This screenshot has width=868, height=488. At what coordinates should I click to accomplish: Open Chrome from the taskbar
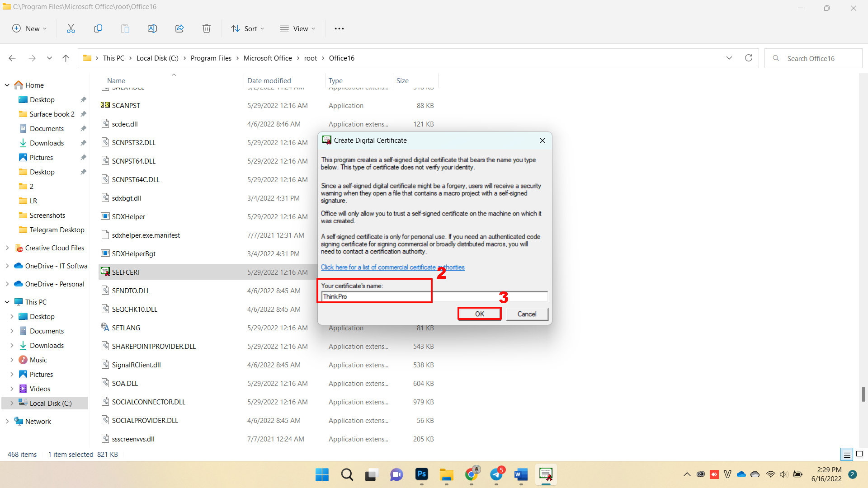tap(472, 474)
